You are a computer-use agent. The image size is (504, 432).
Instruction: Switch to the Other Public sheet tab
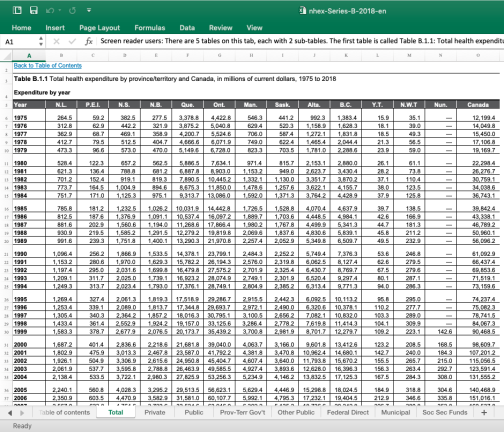(x=296, y=412)
